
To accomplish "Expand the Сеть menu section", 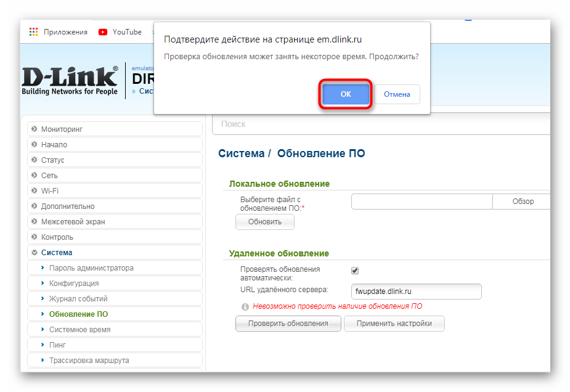I will [x=115, y=175].
